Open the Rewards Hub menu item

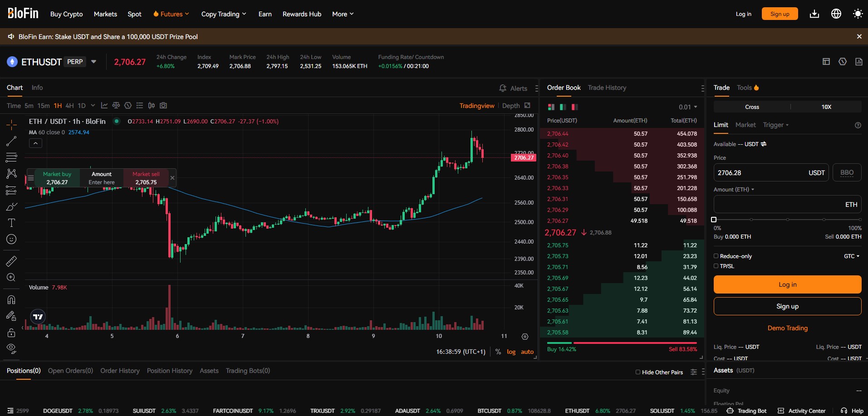301,14
